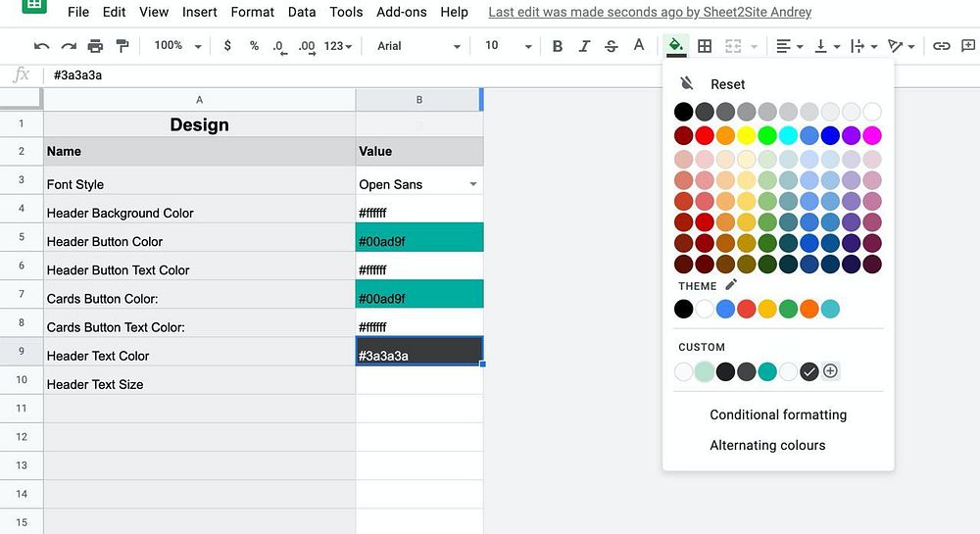Click the Undo arrow icon
This screenshot has width=980, height=534.
coord(41,46)
